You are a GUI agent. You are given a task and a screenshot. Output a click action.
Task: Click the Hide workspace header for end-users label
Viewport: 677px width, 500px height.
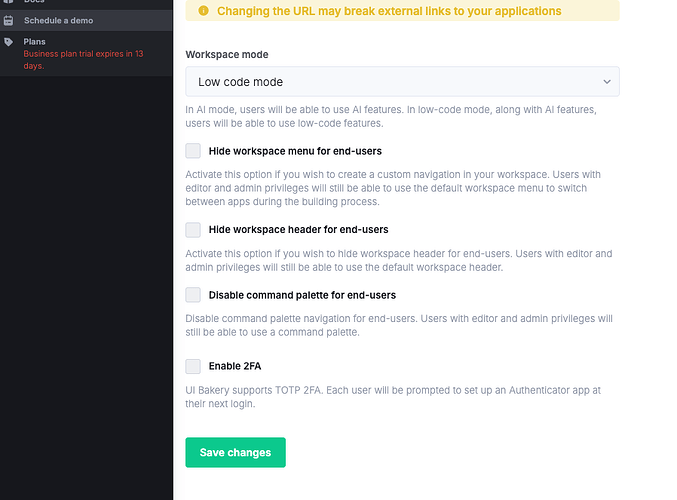(298, 230)
